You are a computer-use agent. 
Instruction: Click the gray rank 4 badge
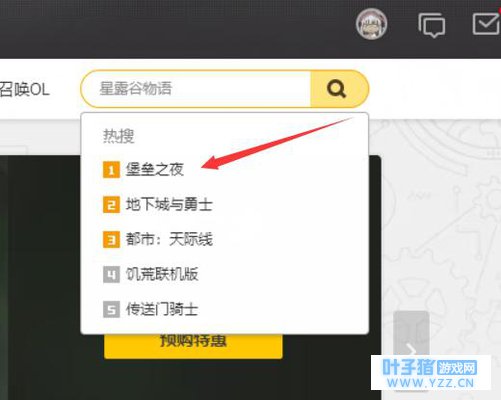click(x=111, y=275)
